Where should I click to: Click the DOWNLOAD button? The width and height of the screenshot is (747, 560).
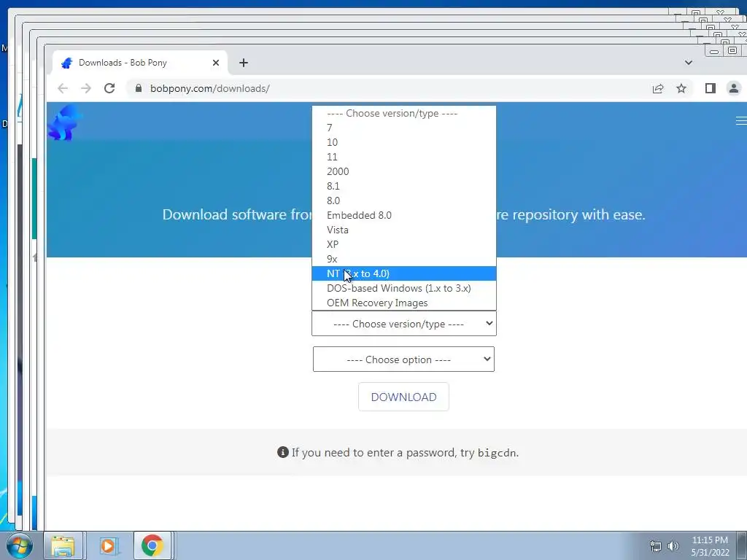[x=403, y=397]
